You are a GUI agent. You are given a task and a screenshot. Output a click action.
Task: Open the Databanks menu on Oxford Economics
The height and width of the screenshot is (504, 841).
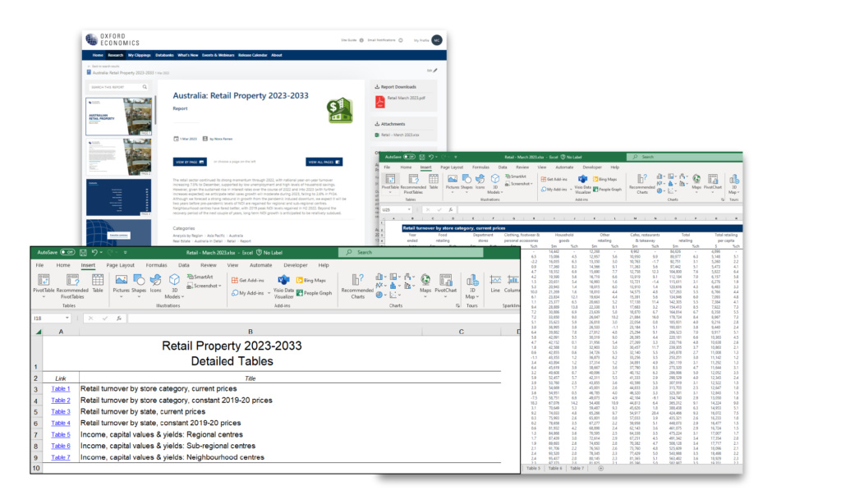(x=164, y=55)
